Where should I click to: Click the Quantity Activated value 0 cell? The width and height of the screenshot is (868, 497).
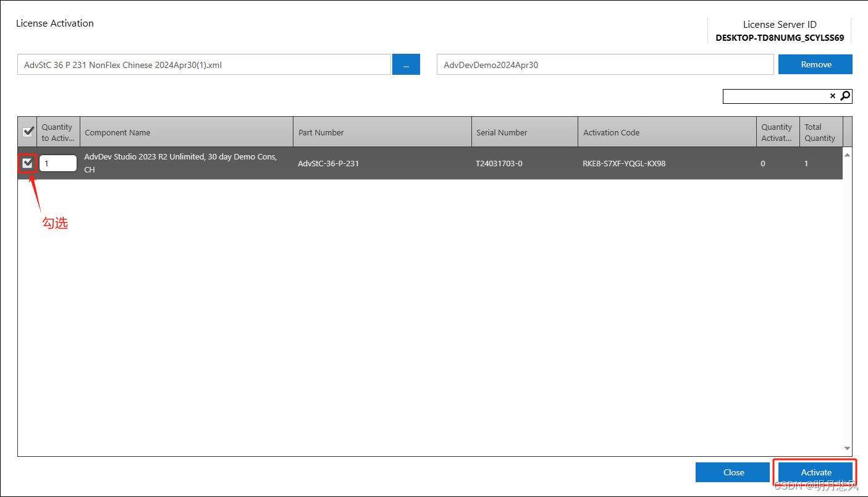pos(763,164)
